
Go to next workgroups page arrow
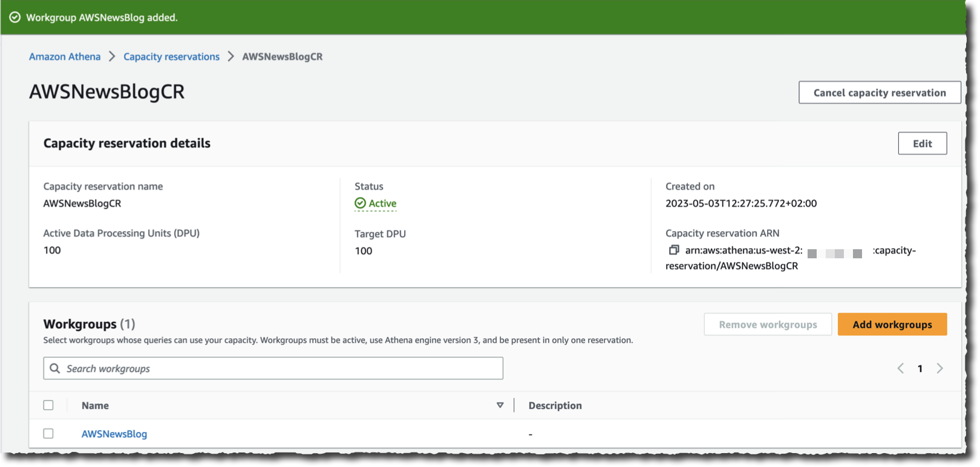(939, 368)
